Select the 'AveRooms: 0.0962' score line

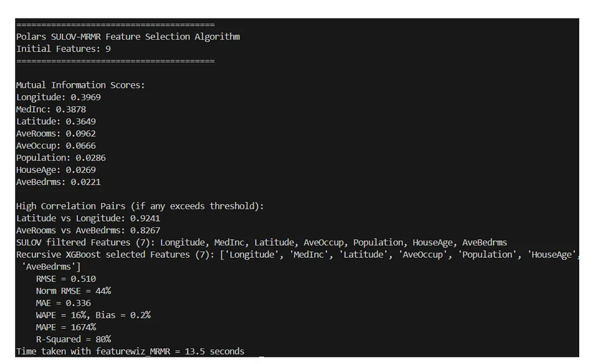56,134
